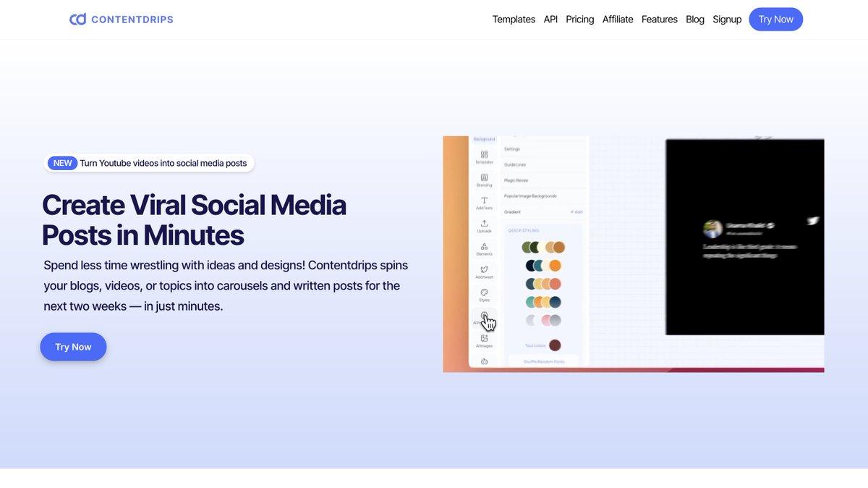Image resolution: width=868 pixels, height=488 pixels.
Task: Select the Magic Resize option
Action: click(x=545, y=180)
